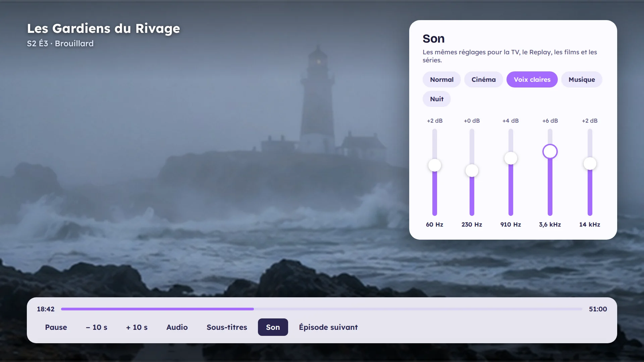
Task: Click the elapsed time 18:42
Action: [46, 309]
